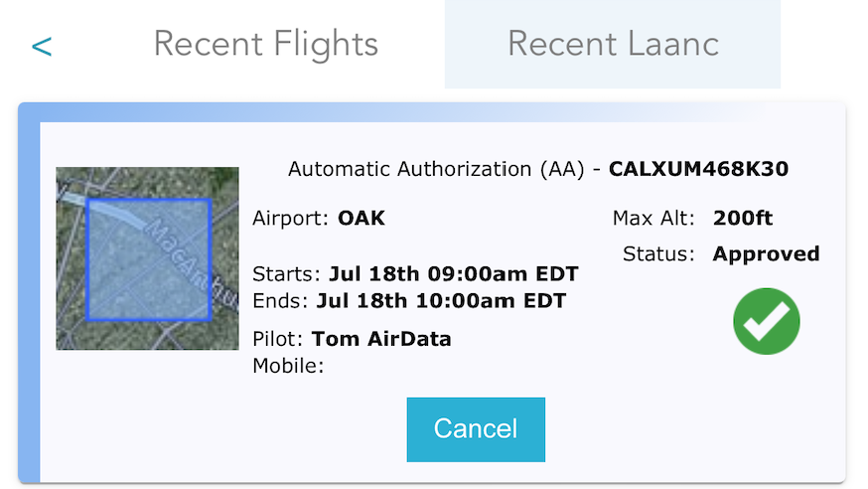Screen dimensions: 868x489
Task: Click the Mobile field label
Action: tap(288, 366)
